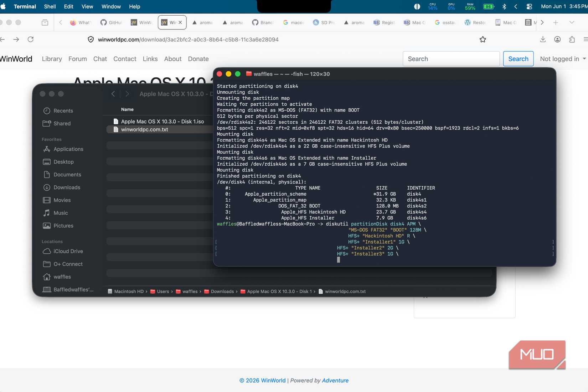Open the Window menu
This screenshot has width=588, height=392.
(111, 6)
